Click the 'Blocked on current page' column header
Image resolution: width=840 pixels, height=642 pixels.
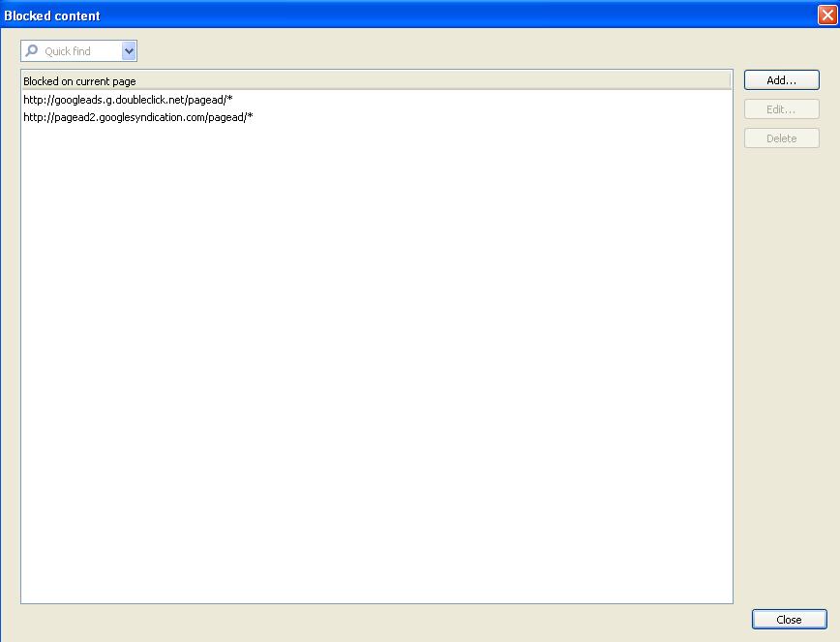point(376,81)
